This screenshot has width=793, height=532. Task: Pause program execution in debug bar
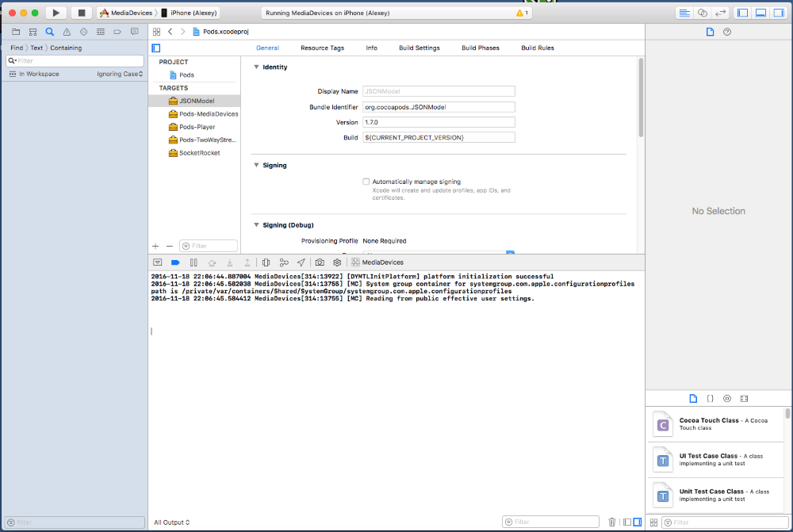click(193, 262)
